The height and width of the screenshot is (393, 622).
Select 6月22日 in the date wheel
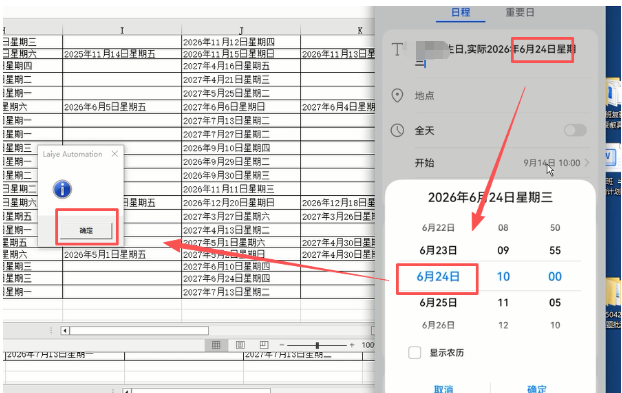pos(438,228)
